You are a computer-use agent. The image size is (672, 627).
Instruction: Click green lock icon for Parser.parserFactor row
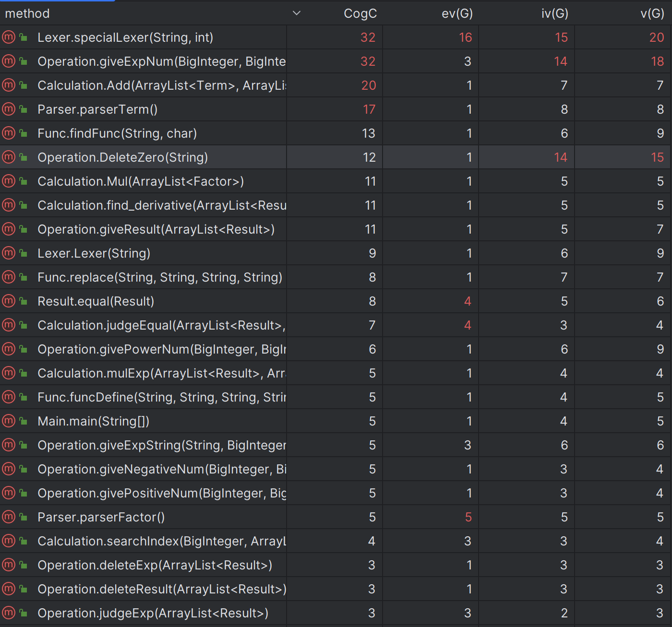23,517
